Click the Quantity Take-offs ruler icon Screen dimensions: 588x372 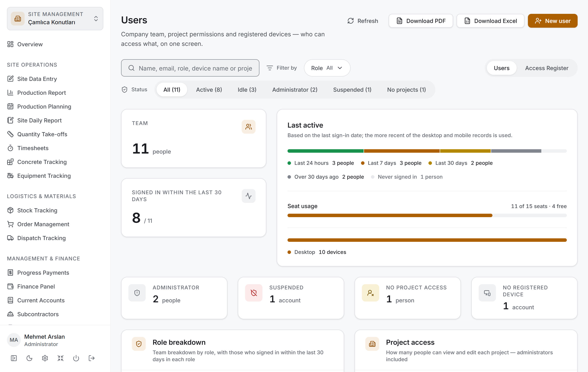click(x=10, y=134)
